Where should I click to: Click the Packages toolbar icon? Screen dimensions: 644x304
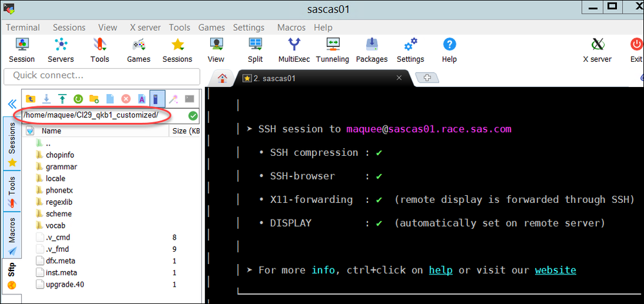(x=372, y=50)
